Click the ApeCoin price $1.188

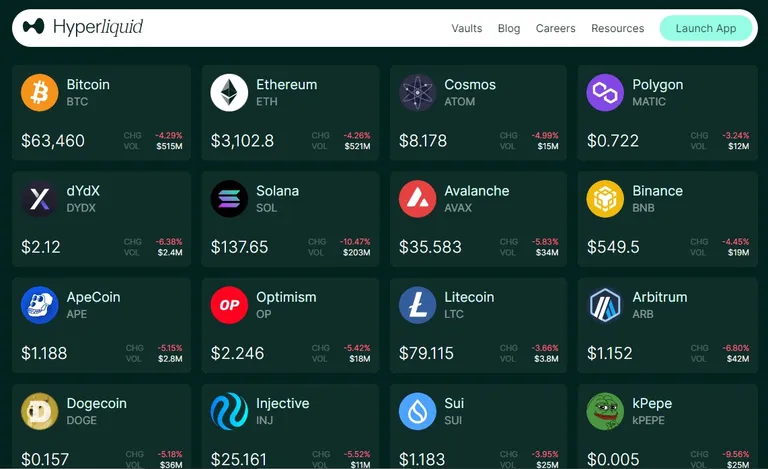tap(44, 353)
